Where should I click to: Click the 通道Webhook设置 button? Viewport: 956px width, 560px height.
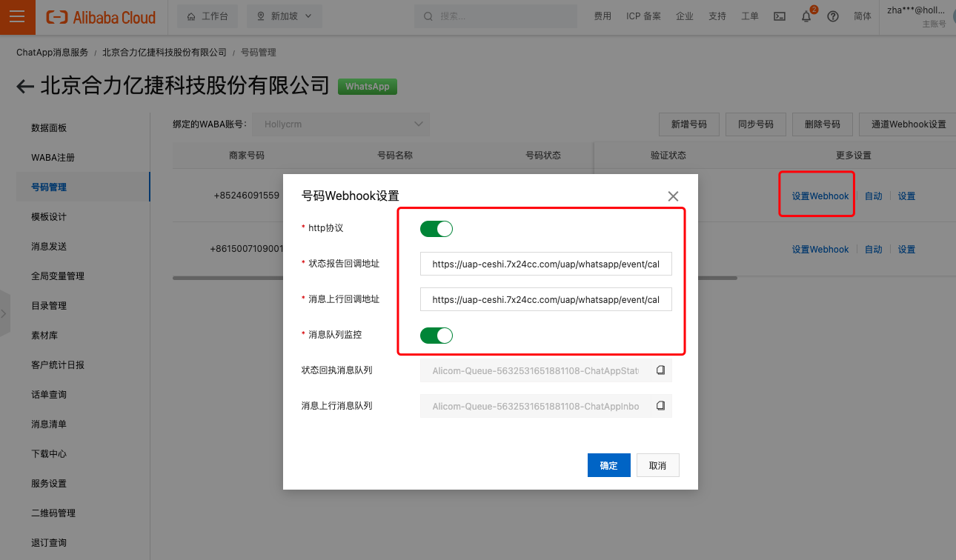(x=909, y=124)
